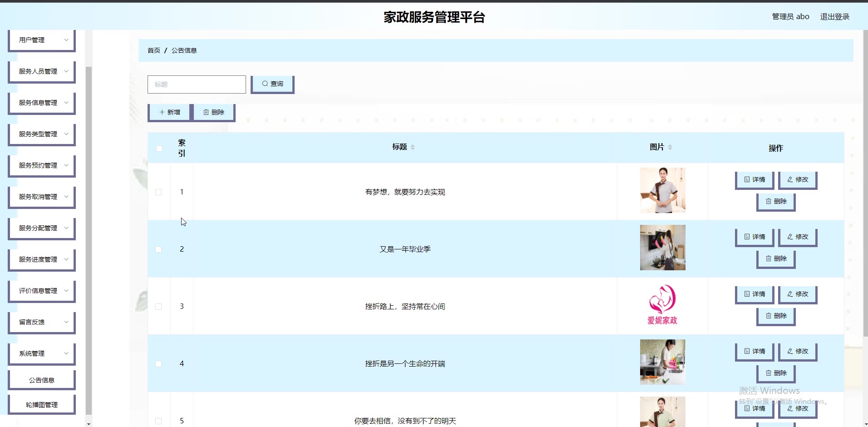Viewport: 868px width, 427px height.
Task: Check the box for row 1 有梦想，就要努力去实现
Action: tap(158, 192)
